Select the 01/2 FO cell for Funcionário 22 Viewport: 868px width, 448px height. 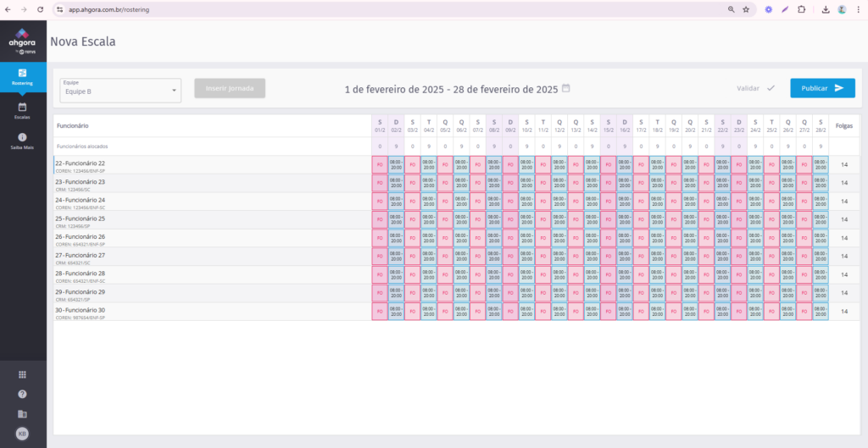(x=380, y=164)
